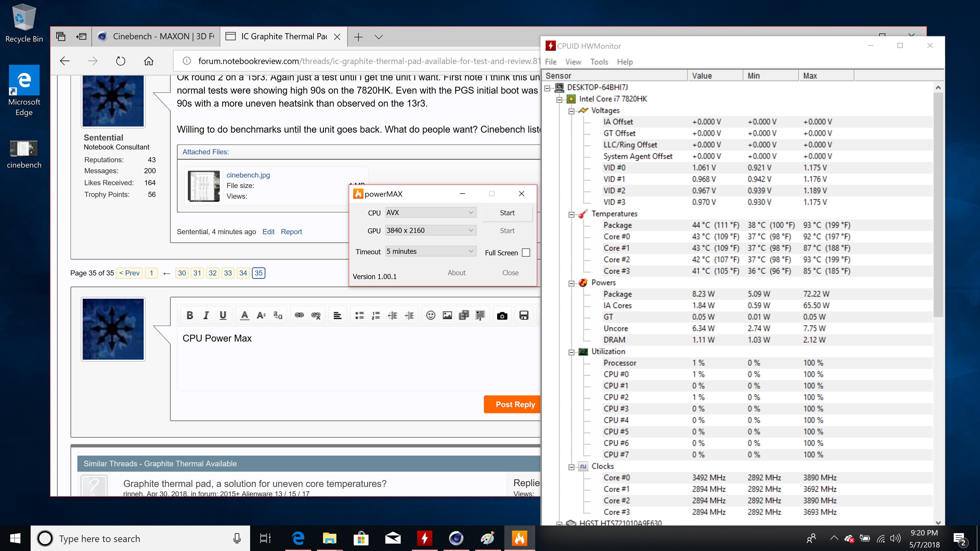This screenshot has height=551, width=980.
Task: Click the unlink icon in editor
Action: tap(316, 315)
